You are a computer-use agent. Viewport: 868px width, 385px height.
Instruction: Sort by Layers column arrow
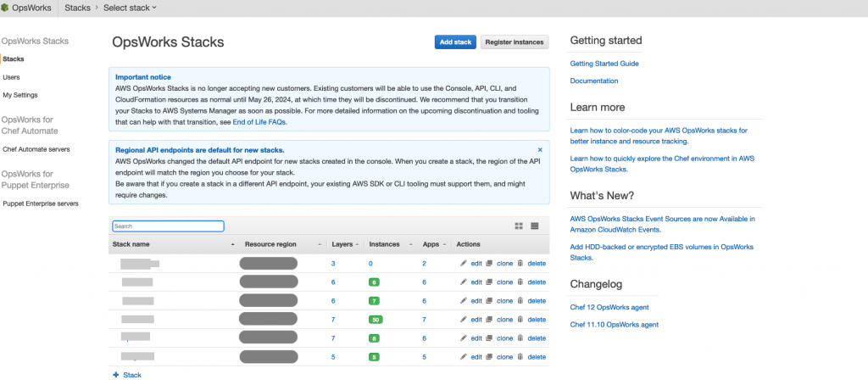coord(357,244)
